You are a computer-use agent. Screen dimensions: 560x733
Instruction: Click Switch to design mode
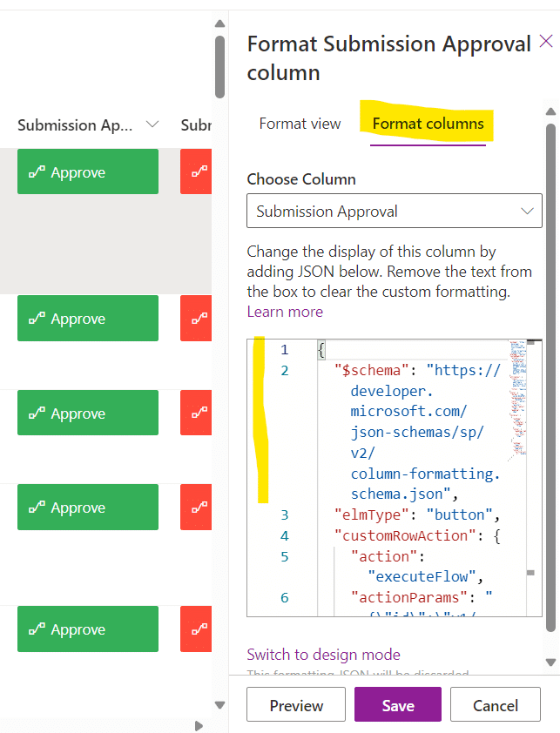(323, 654)
